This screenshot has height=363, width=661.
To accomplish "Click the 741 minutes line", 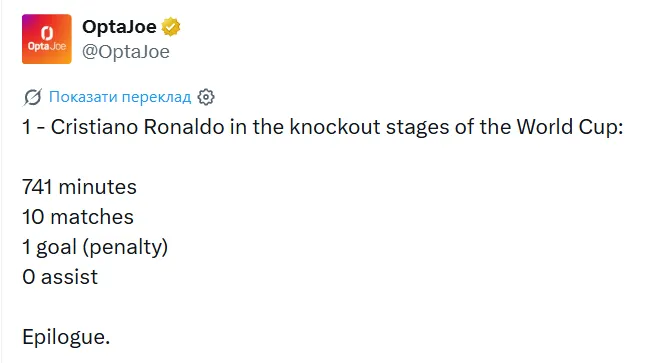I will tap(79, 187).
